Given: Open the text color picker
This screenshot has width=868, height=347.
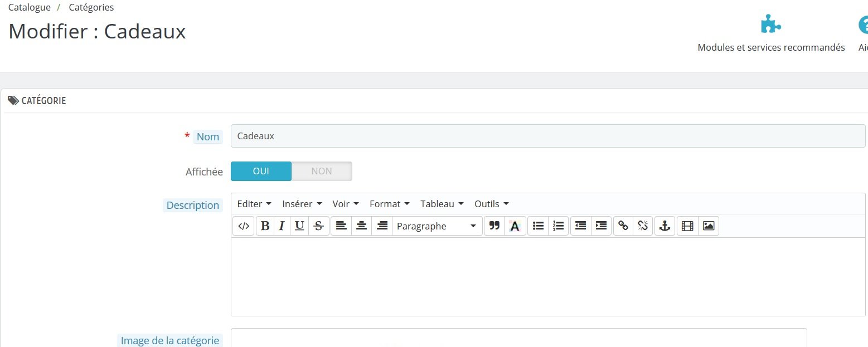Looking at the screenshot, I should click(515, 226).
